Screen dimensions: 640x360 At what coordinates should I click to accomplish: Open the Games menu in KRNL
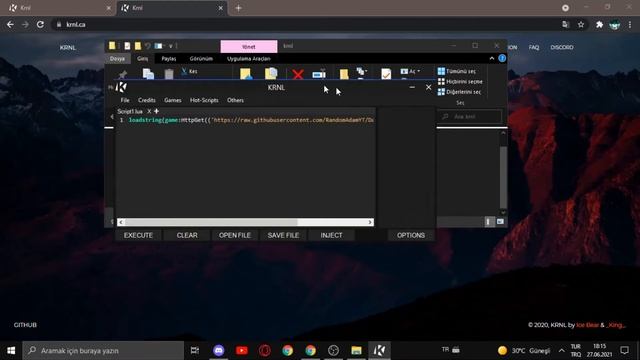pyautogui.click(x=173, y=100)
